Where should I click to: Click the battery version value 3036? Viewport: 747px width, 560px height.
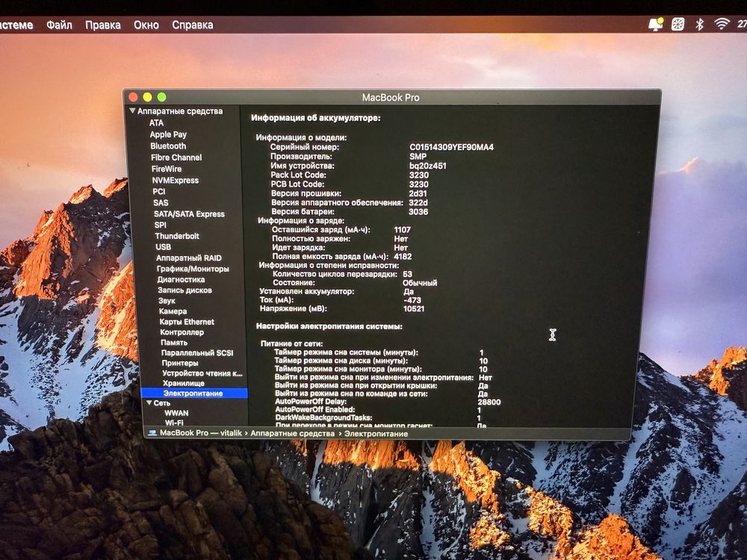coord(418,211)
